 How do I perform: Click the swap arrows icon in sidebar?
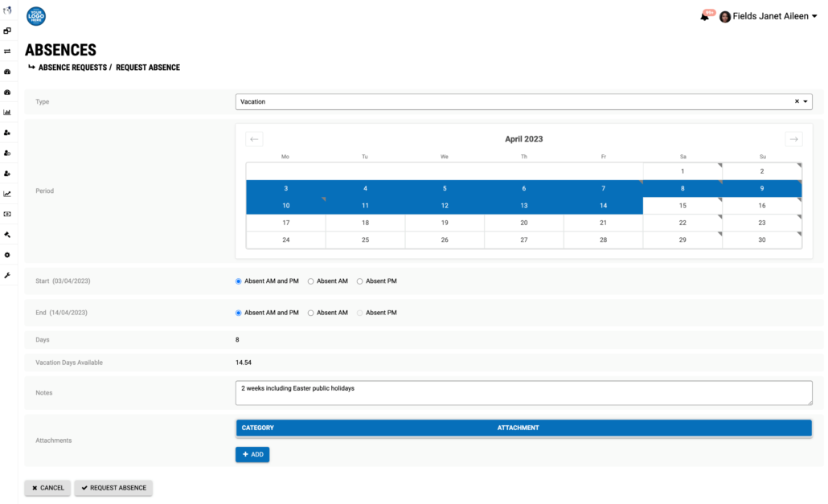[7, 51]
